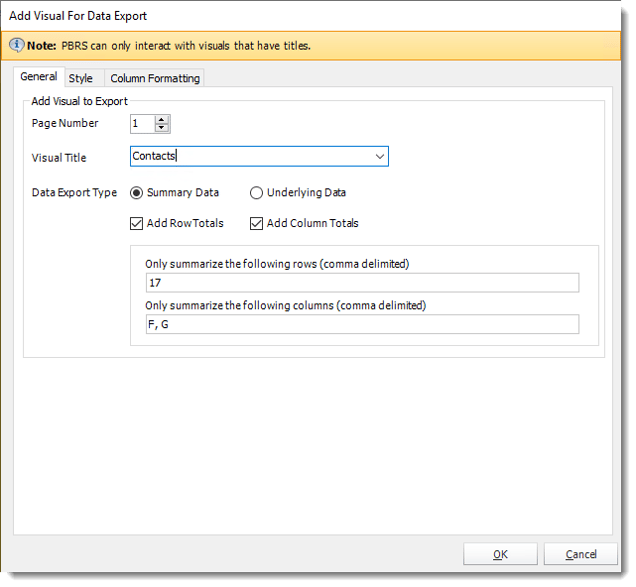This screenshot has width=636, height=587.
Task: Switch to the General tab
Action: point(39,77)
